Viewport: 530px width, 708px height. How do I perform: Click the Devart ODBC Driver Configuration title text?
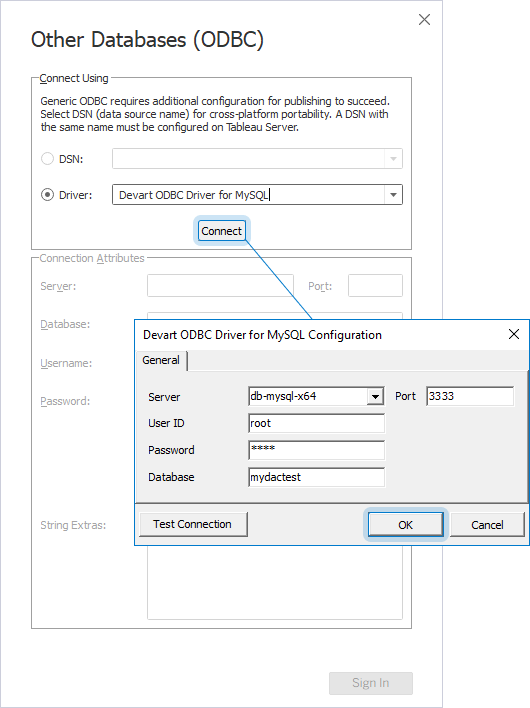pos(262,335)
